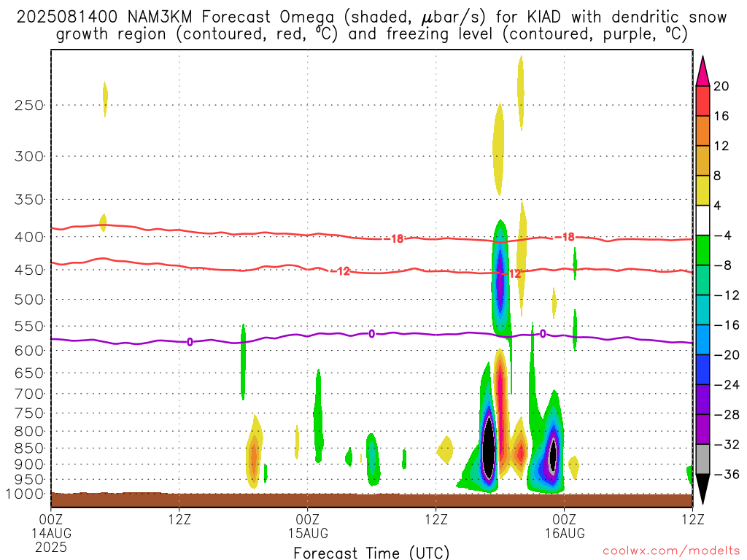Click the 900 pressure level label
This screenshot has height=560, width=747.
29,464
